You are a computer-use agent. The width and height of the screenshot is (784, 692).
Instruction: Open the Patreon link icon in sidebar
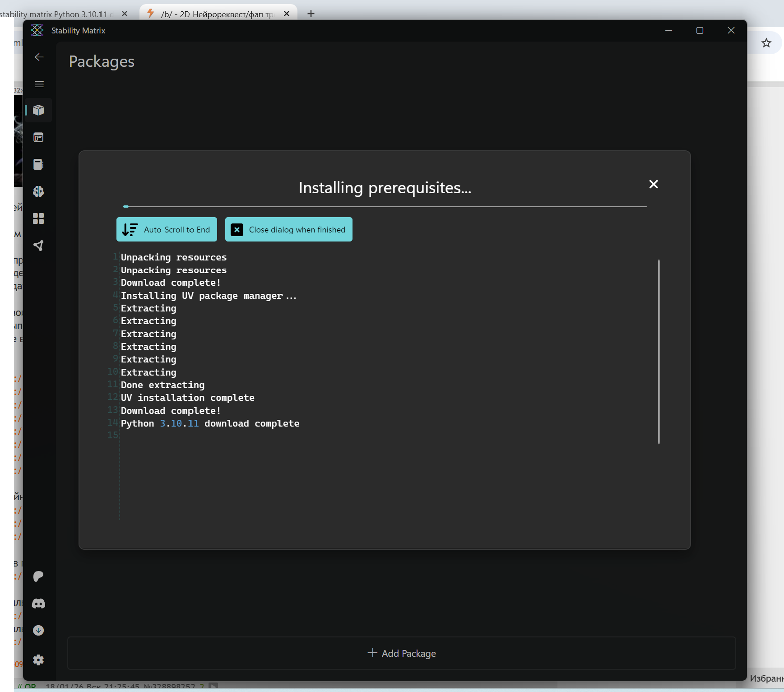(38, 576)
